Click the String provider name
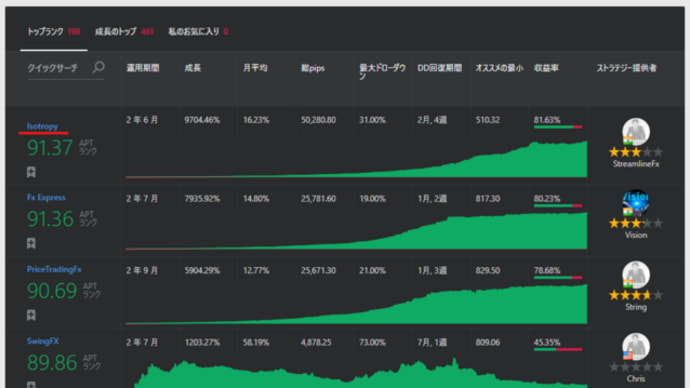 [x=636, y=307]
